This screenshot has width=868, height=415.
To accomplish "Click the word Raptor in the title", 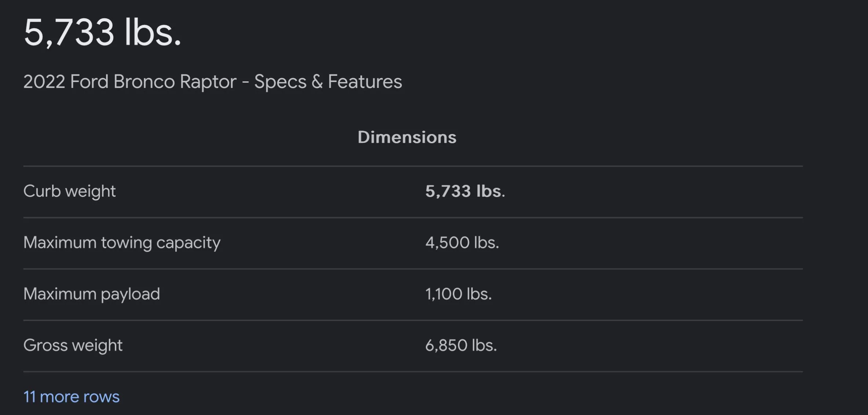I will [x=208, y=82].
